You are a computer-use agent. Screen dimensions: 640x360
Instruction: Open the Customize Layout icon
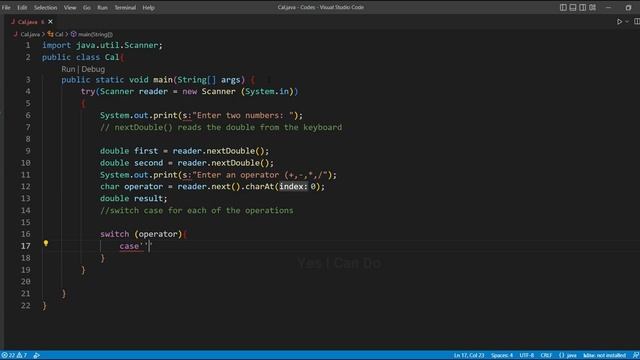(x=593, y=7)
